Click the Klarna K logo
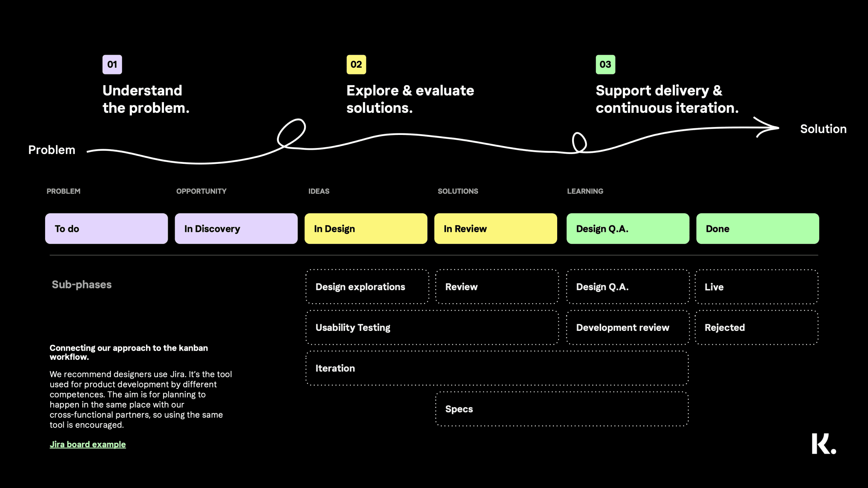 pyautogui.click(x=824, y=444)
